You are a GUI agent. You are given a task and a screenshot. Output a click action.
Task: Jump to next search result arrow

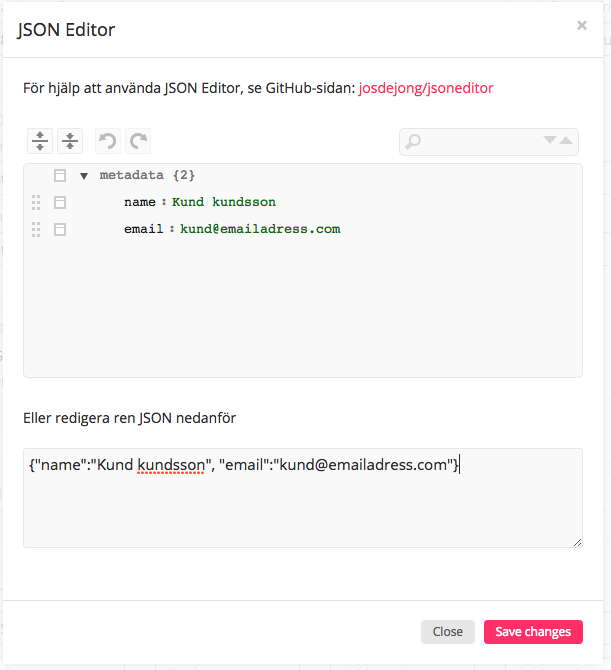click(549, 140)
